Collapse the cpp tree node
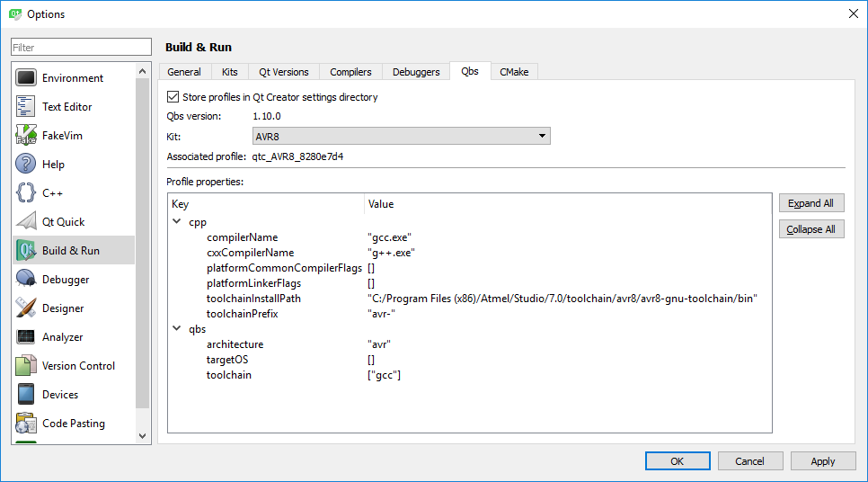The height and width of the screenshot is (482, 868). pos(176,221)
